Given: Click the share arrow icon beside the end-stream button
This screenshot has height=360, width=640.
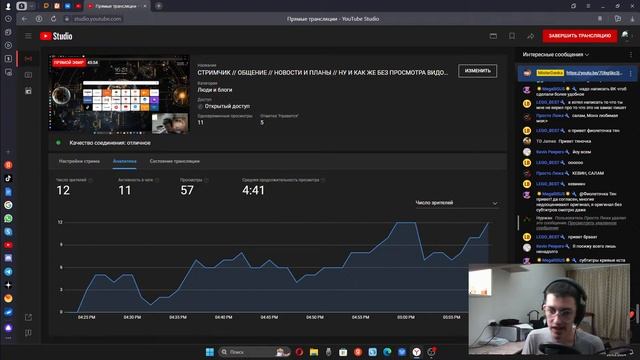Looking at the screenshot, I should (530, 36).
